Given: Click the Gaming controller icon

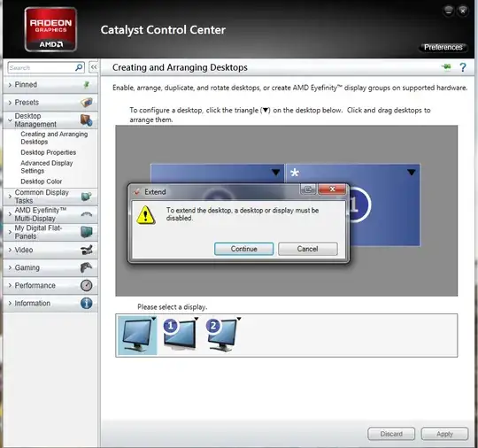Looking at the screenshot, I should click(86, 267).
